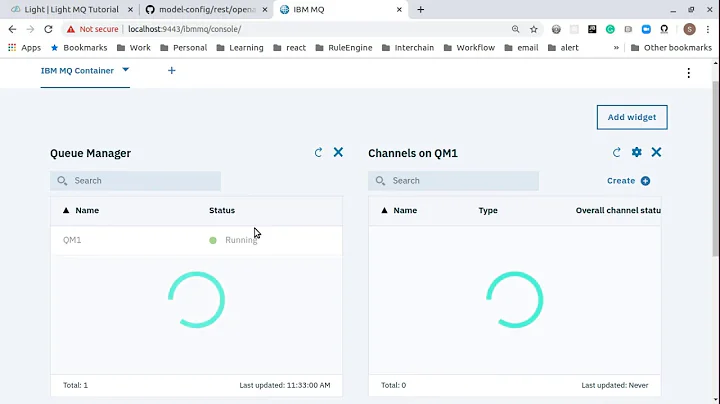Select the QM1 queue manager row
The image size is (720, 404).
coord(196,240)
